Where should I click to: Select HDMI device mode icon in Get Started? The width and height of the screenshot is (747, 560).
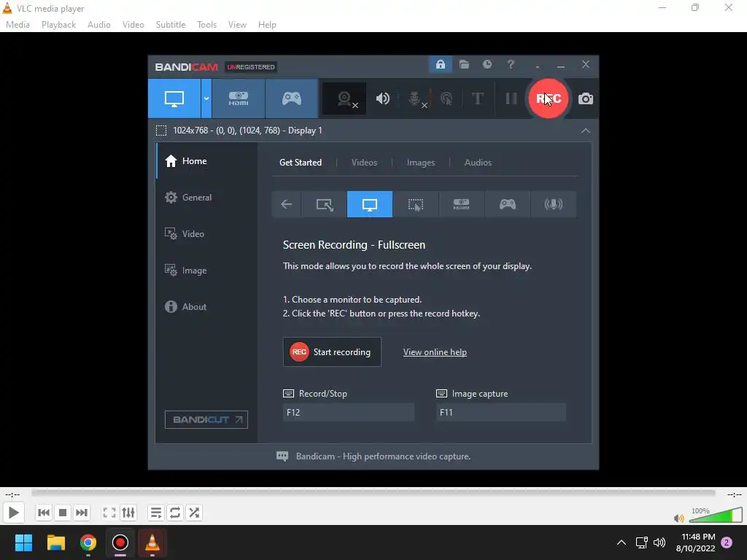461,204
